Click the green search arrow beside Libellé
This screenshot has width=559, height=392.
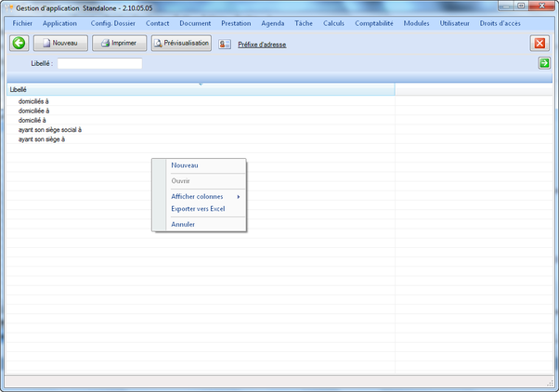[544, 63]
